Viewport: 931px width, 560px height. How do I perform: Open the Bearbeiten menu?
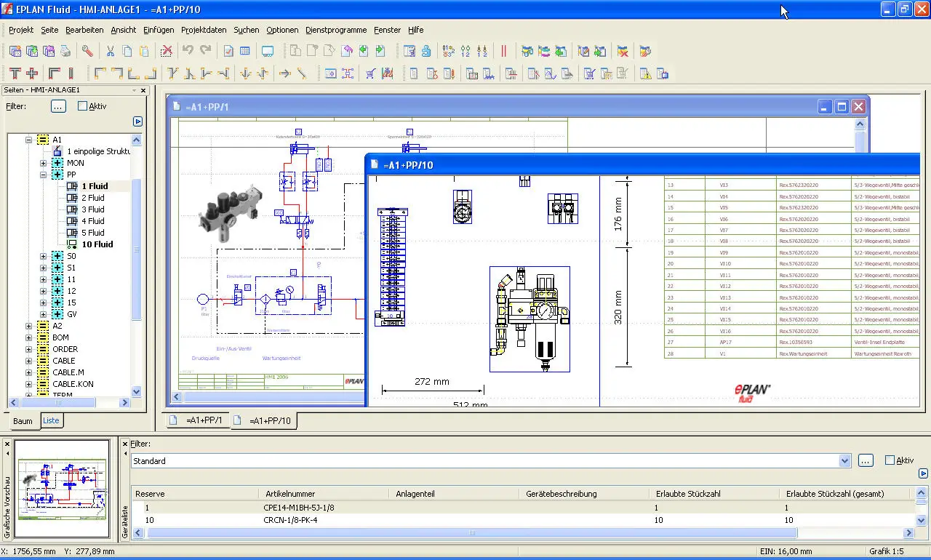coord(84,30)
